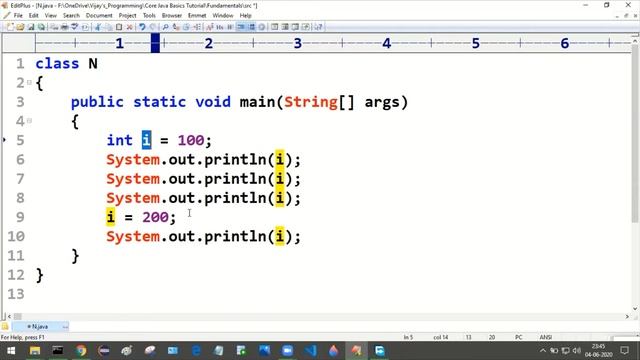Image resolution: width=640 pixels, height=360 pixels.
Task: Open the taskbar notification center icon
Action: pos(624,351)
